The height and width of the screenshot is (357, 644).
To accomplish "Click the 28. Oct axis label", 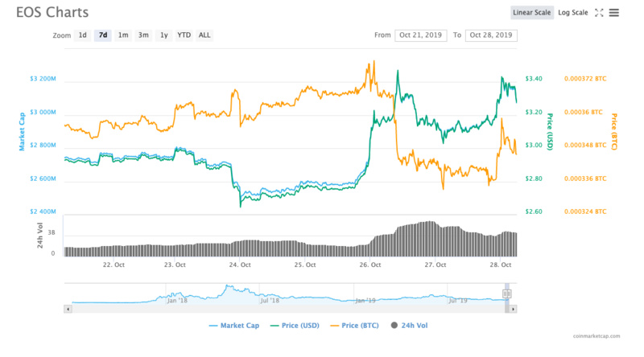I will click(500, 265).
